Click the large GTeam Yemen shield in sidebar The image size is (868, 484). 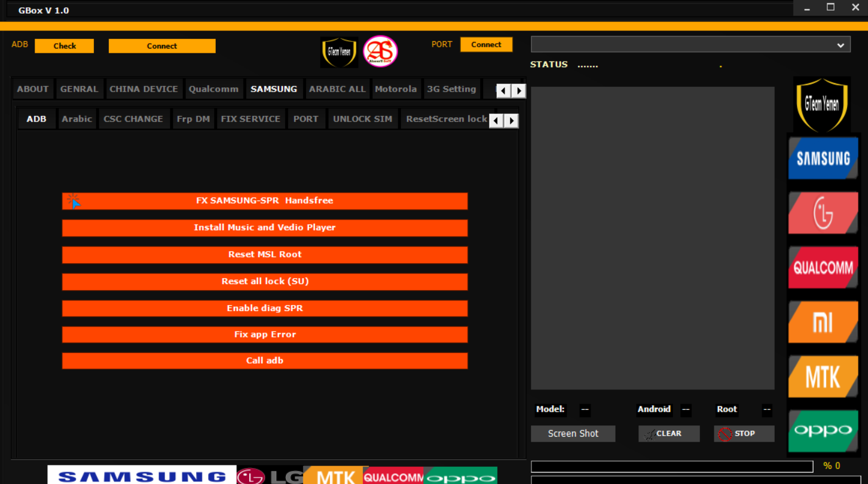click(x=822, y=105)
